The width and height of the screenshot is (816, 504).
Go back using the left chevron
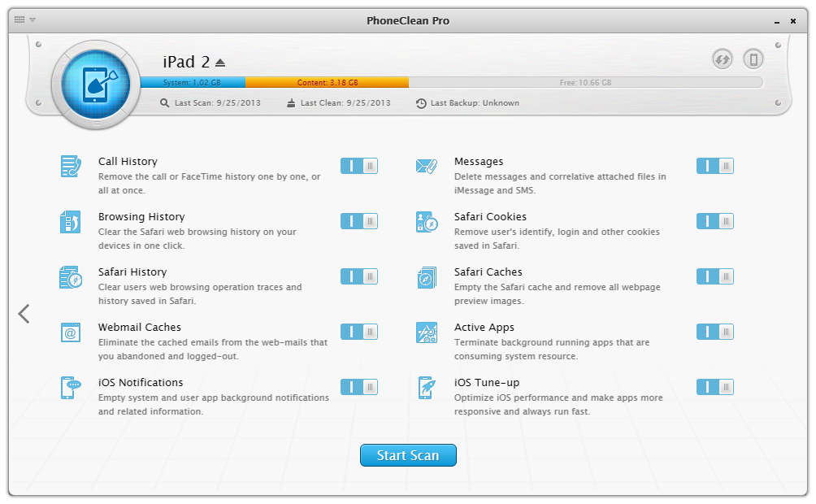pos(24,314)
